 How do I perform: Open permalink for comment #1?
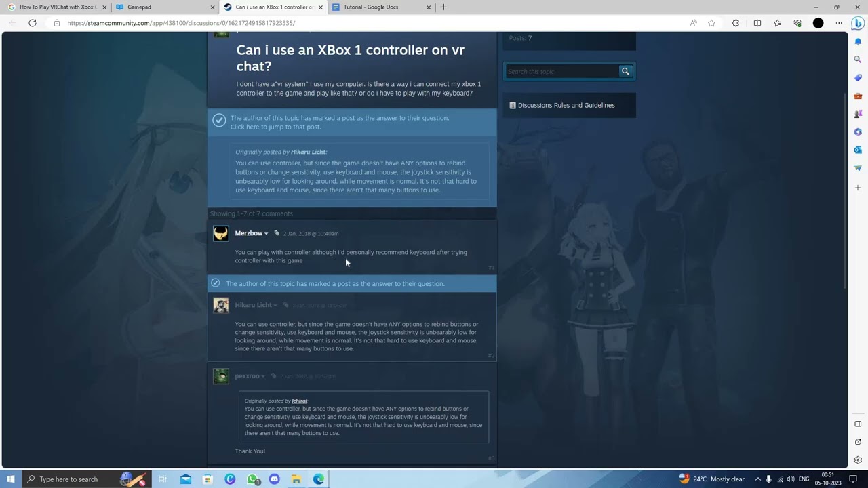pos(492,268)
